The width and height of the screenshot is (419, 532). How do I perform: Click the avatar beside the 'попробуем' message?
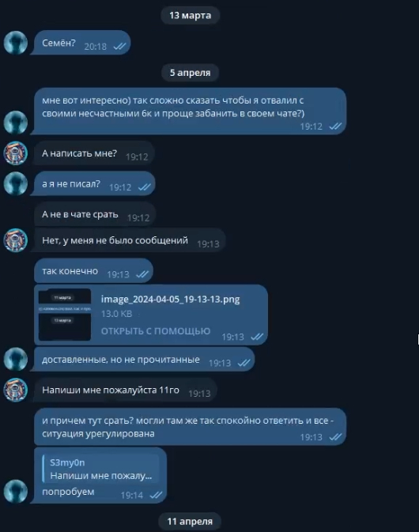point(16,491)
